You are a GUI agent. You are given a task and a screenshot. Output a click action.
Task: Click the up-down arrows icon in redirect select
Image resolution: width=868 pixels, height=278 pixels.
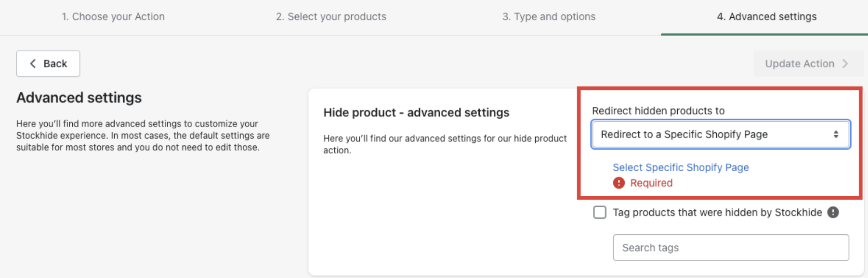coord(836,135)
